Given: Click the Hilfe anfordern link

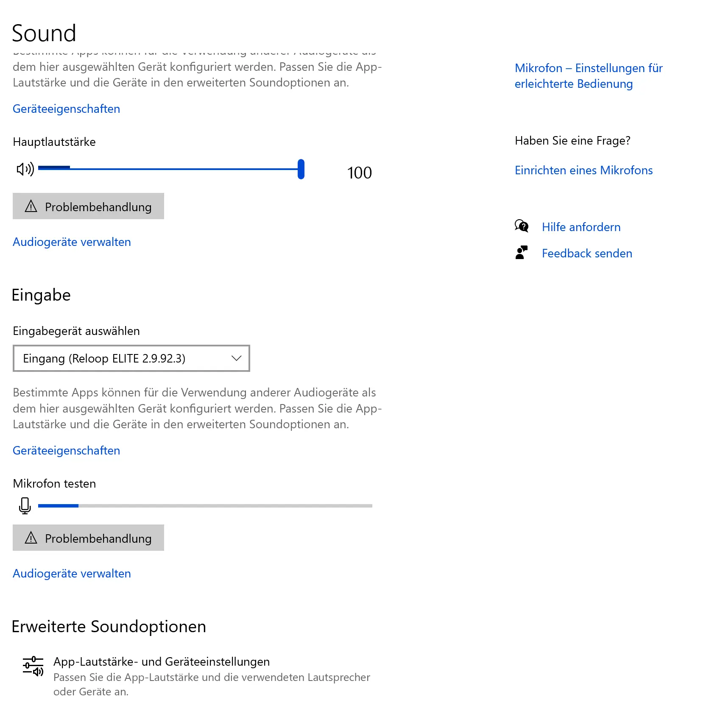Looking at the screenshot, I should coord(581,227).
